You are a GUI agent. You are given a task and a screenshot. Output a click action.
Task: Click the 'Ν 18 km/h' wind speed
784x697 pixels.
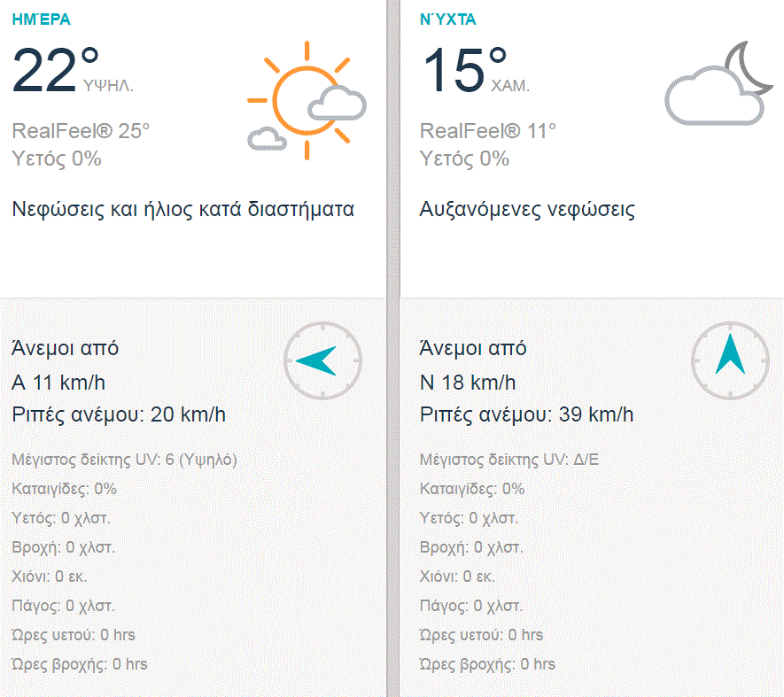pyautogui.click(x=467, y=383)
